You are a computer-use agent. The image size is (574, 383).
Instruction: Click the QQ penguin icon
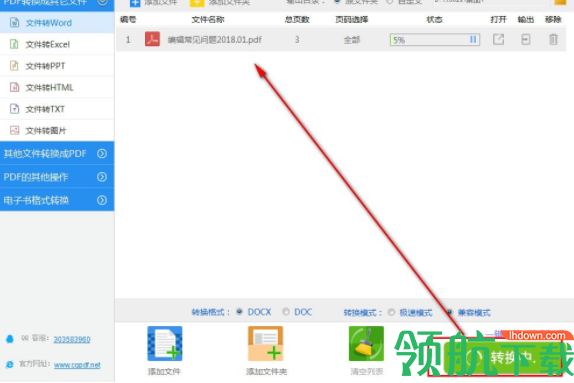point(10,339)
